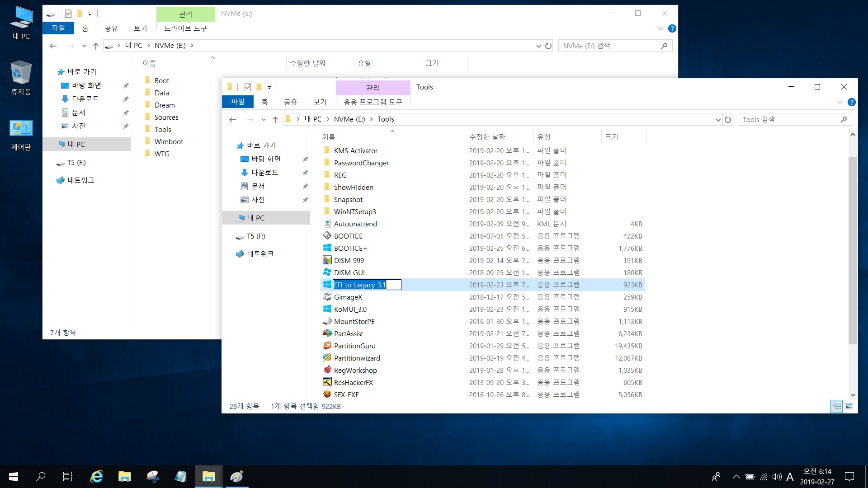The height and width of the screenshot is (488, 868).
Task: Show hidden system tray icons
Action: pos(736,477)
